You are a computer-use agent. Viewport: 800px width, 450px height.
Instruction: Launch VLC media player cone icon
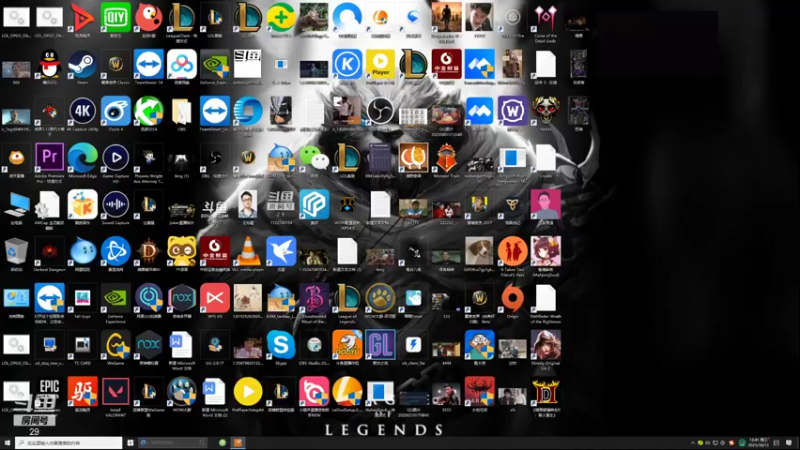tap(247, 251)
